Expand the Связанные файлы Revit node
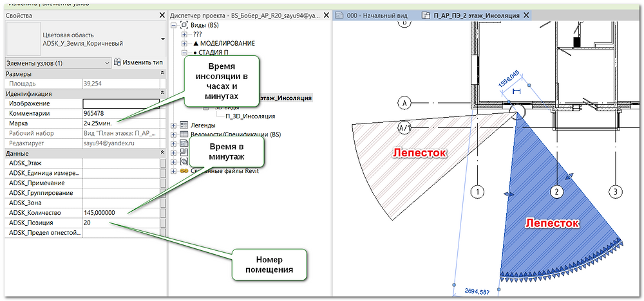Screen dimensions: 644x301 click(x=173, y=171)
